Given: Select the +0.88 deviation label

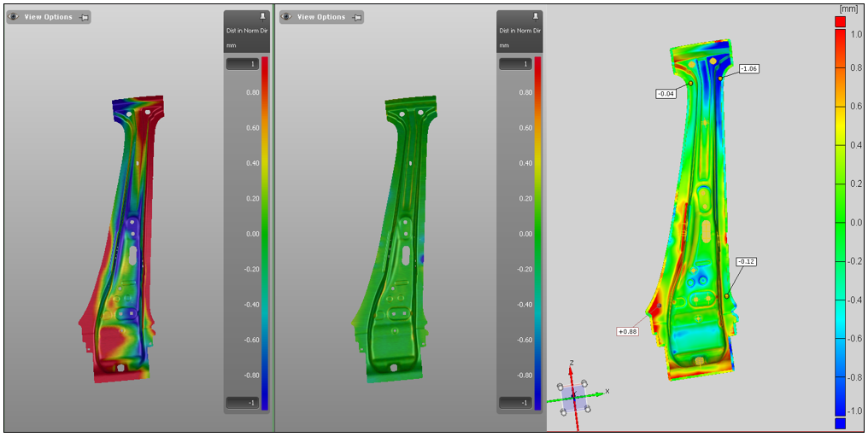Looking at the screenshot, I should pyautogui.click(x=627, y=331).
